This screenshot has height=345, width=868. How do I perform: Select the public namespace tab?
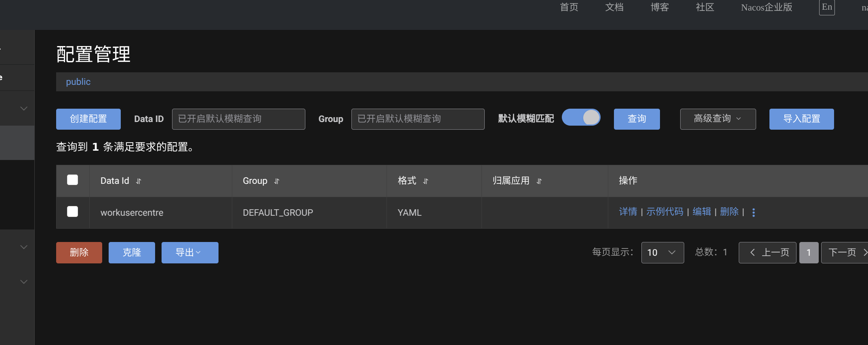coord(78,82)
